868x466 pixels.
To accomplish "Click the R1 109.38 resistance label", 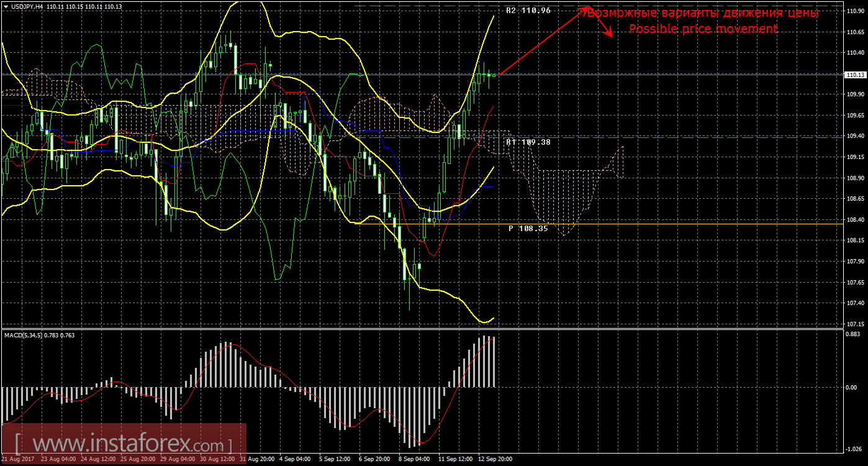I will coord(528,142).
